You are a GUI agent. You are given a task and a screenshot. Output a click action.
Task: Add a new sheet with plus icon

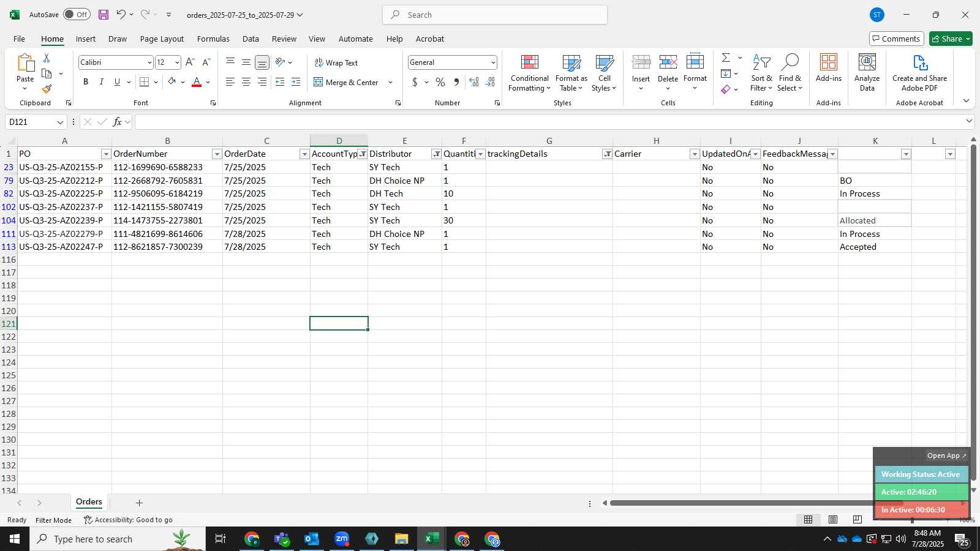(x=139, y=503)
